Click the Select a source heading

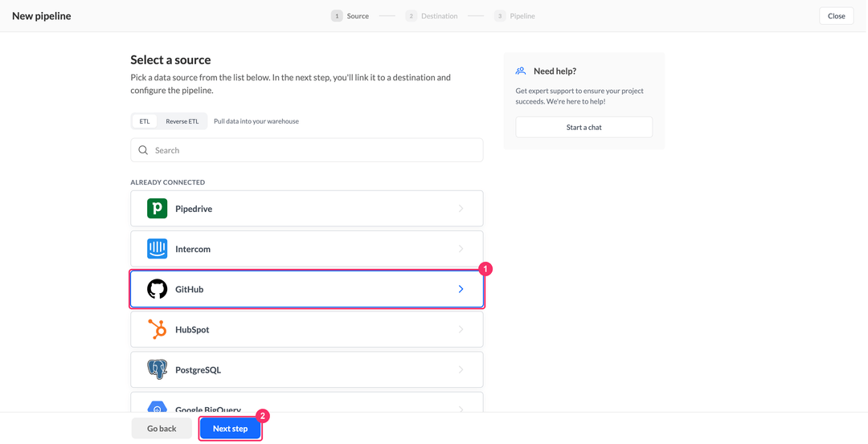click(170, 59)
